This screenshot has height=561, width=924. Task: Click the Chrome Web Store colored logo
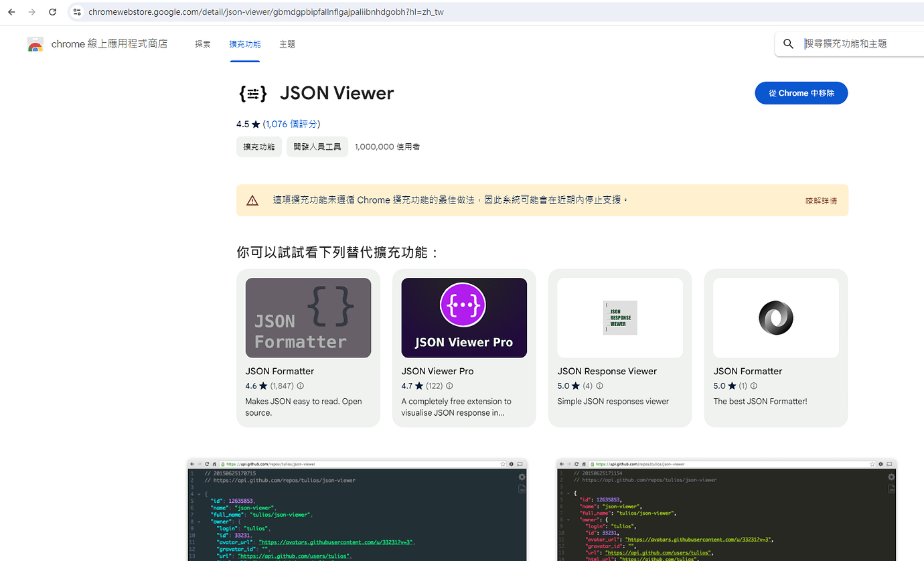click(35, 44)
